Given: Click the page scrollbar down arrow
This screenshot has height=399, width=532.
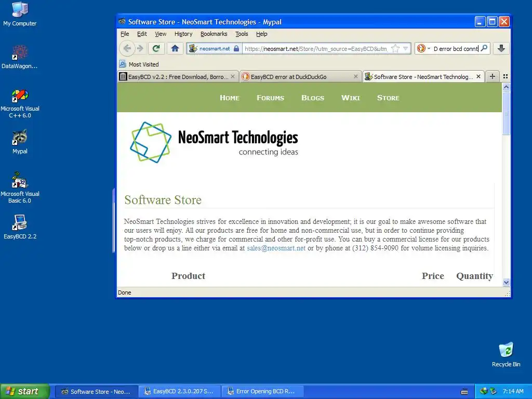Looking at the screenshot, I should click(x=506, y=282).
